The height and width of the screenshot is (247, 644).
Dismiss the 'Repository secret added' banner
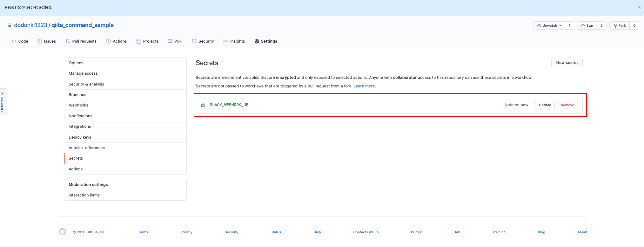pos(639,7)
